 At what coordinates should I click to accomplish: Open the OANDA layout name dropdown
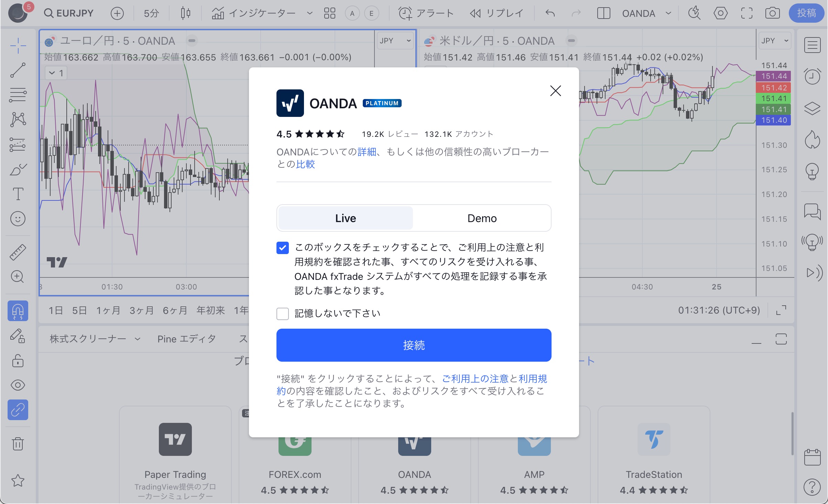coord(646,13)
